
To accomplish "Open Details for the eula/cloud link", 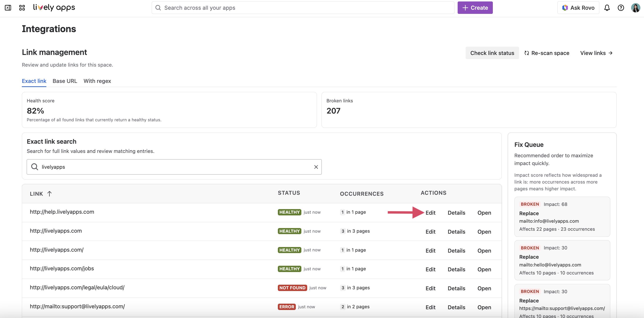I will pyautogui.click(x=456, y=288).
